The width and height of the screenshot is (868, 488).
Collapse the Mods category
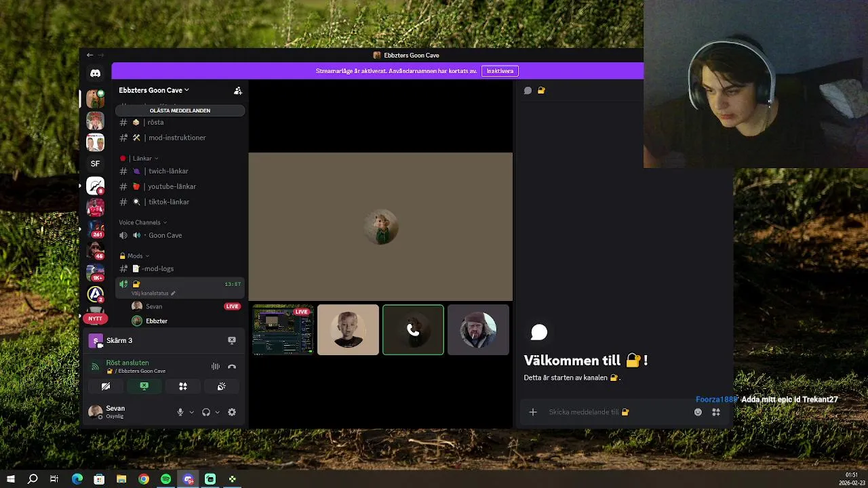[x=134, y=256]
